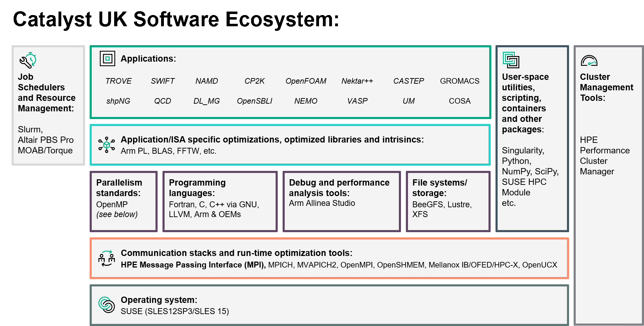Image resolution: width=644 pixels, height=326 pixels.
Task: Click the Operating system heading
Action: (159, 300)
